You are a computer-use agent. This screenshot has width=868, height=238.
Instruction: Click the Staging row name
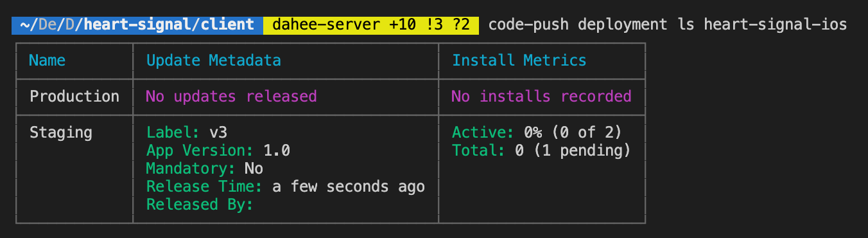pyautogui.click(x=61, y=133)
